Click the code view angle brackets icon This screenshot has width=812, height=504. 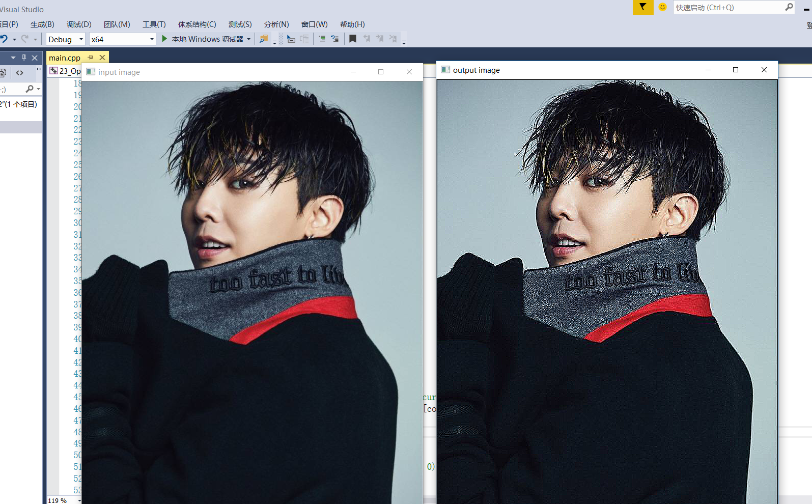(19, 73)
